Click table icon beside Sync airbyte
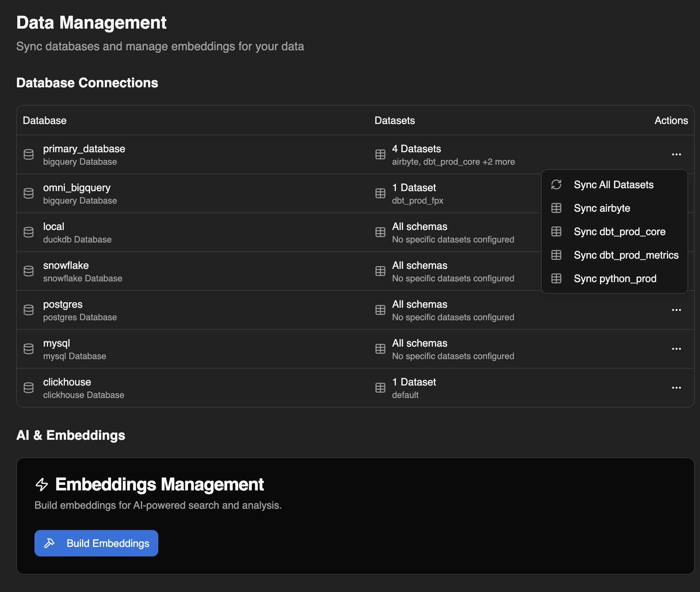 [x=556, y=208]
